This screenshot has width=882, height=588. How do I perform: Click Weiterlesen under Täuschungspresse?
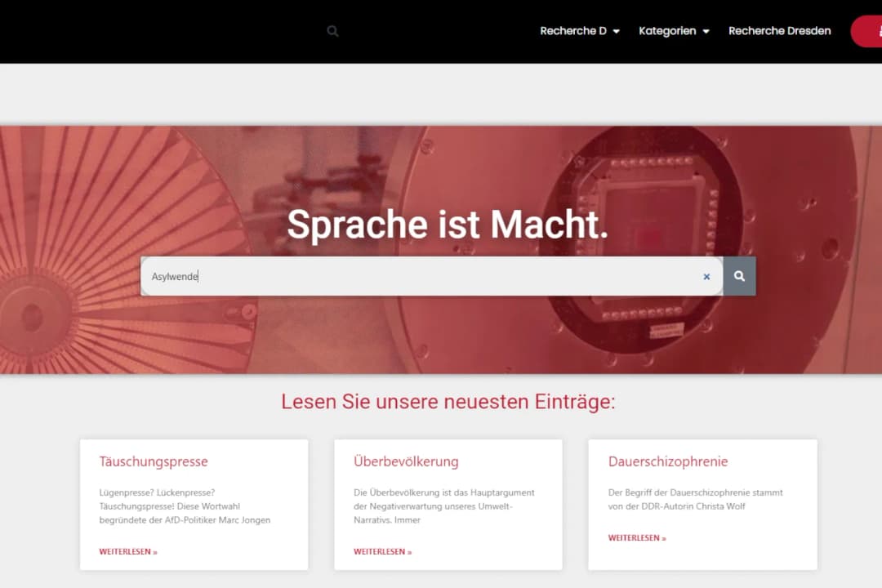click(128, 552)
